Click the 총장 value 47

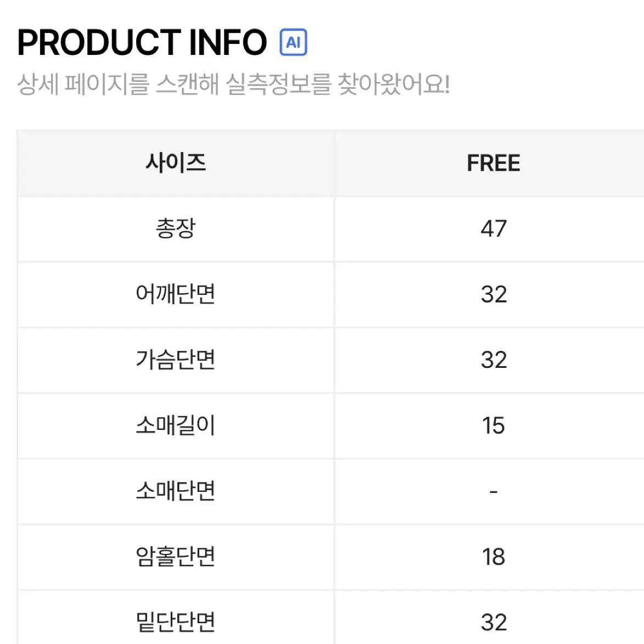pyautogui.click(x=494, y=228)
